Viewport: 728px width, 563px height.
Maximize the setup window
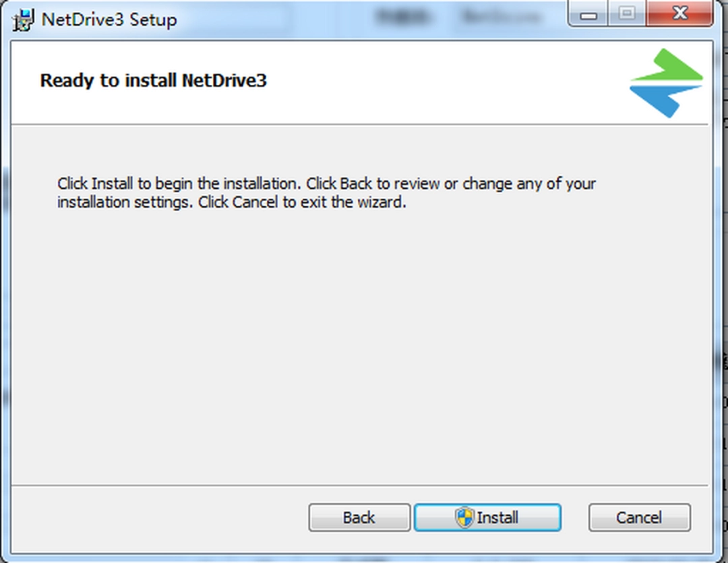tap(627, 13)
